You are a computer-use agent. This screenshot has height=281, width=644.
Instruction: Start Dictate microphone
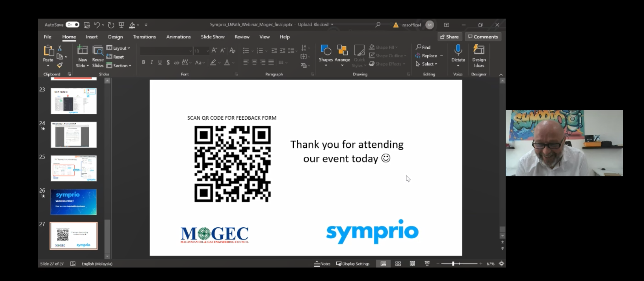point(458,56)
